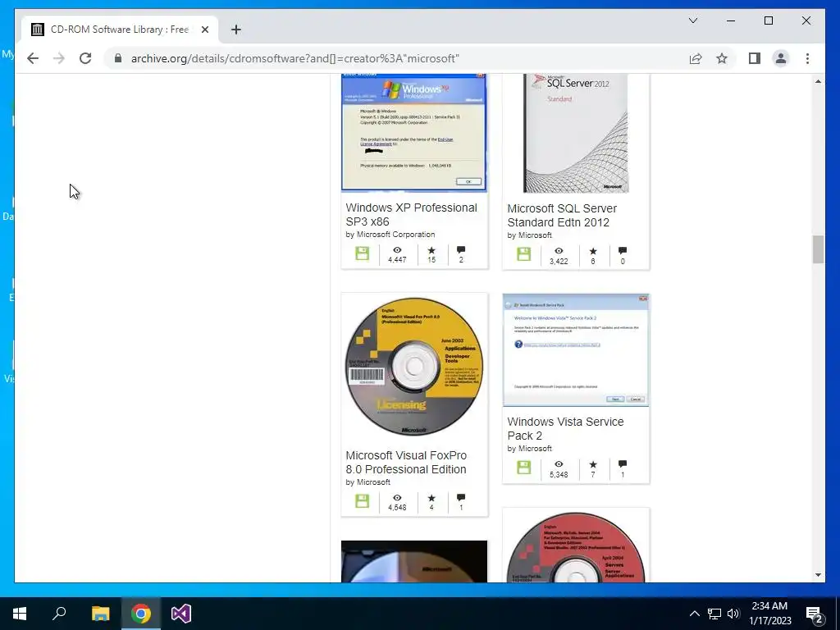Click the volume speaker icon in tray
This screenshot has width=840, height=630.
click(733, 614)
